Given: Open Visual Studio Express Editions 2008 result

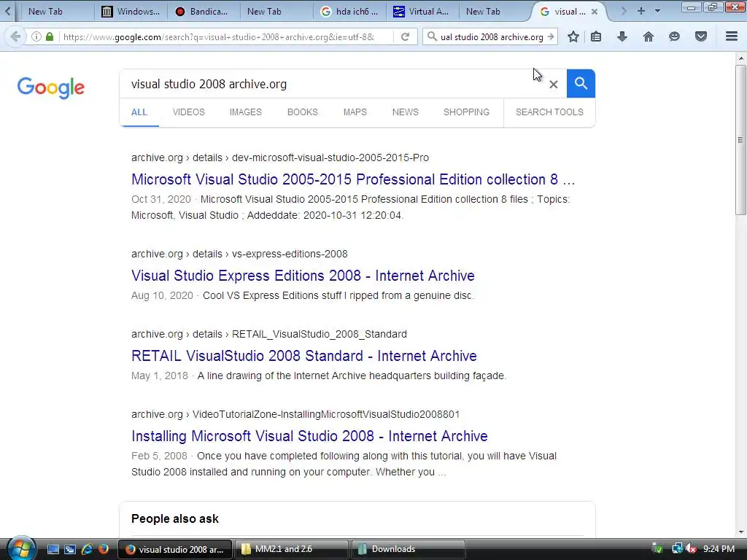Looking at the screenshot, I should click(x=303, y=276).
